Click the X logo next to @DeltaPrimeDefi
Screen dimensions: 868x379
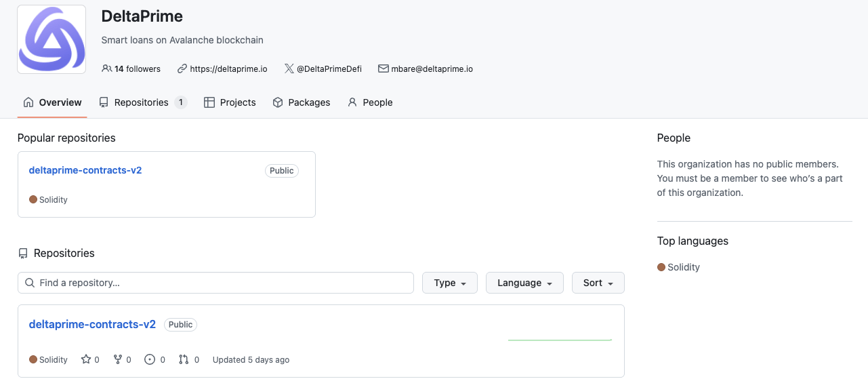tap(289, 68)
